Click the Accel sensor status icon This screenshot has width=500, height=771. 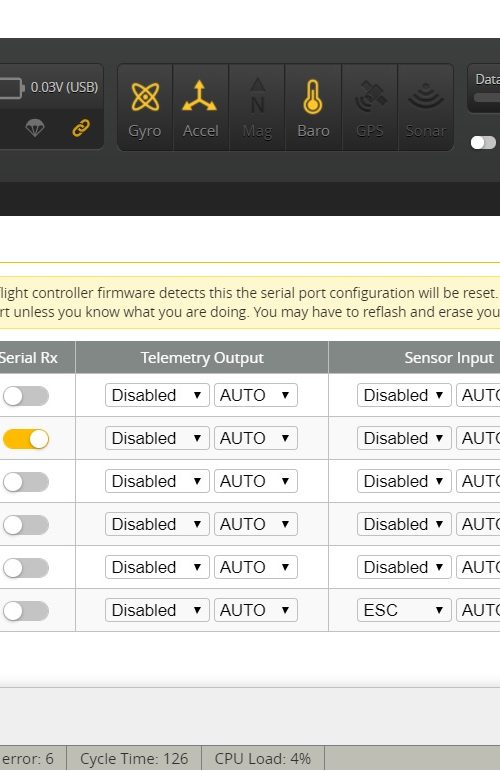201,108
